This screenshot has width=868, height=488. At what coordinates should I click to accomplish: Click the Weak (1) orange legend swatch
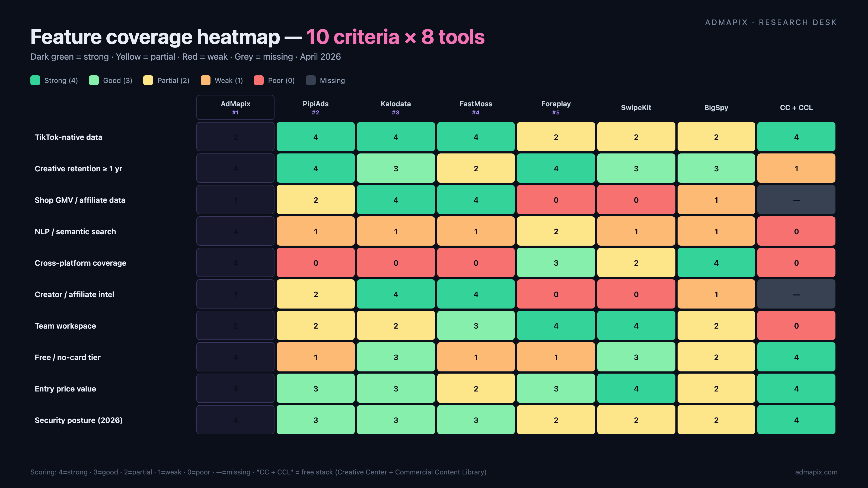[x=205, y=81]
